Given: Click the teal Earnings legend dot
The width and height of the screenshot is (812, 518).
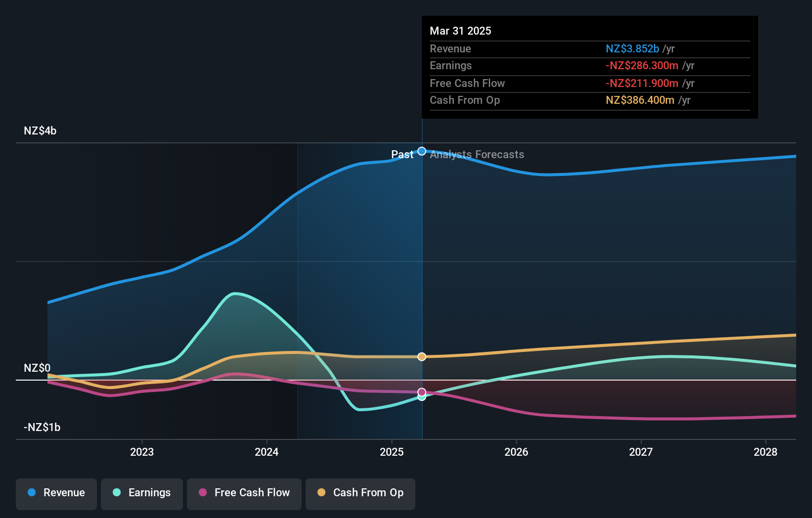Looking at the screenshot, I should (x=117, y=492).
